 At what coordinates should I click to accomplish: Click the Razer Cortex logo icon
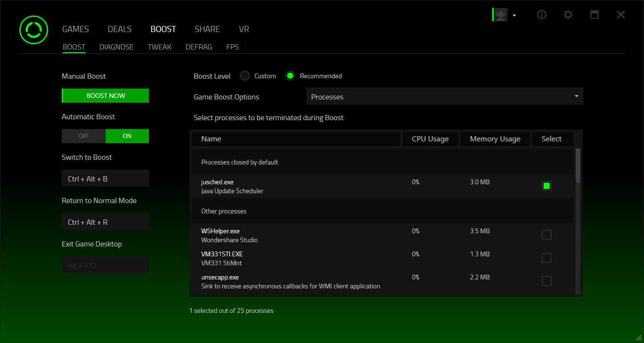pos(33,30)
